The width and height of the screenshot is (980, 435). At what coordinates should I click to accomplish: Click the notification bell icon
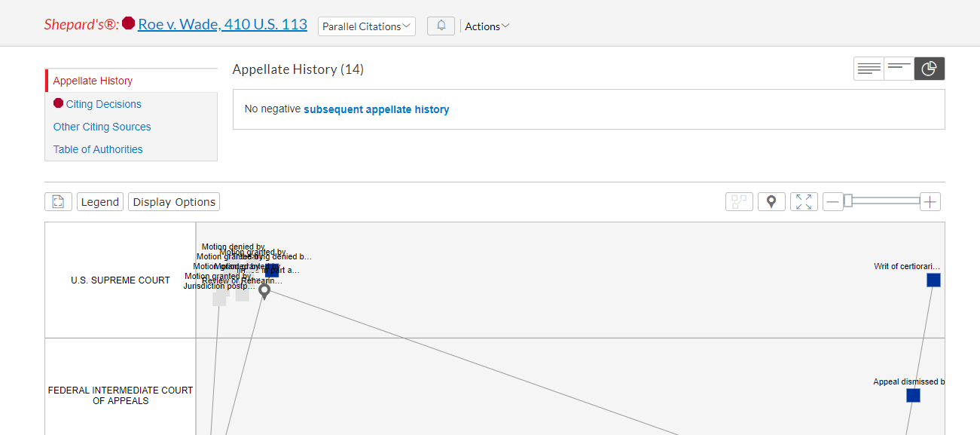pyautogui.click(x=441, y=26)
